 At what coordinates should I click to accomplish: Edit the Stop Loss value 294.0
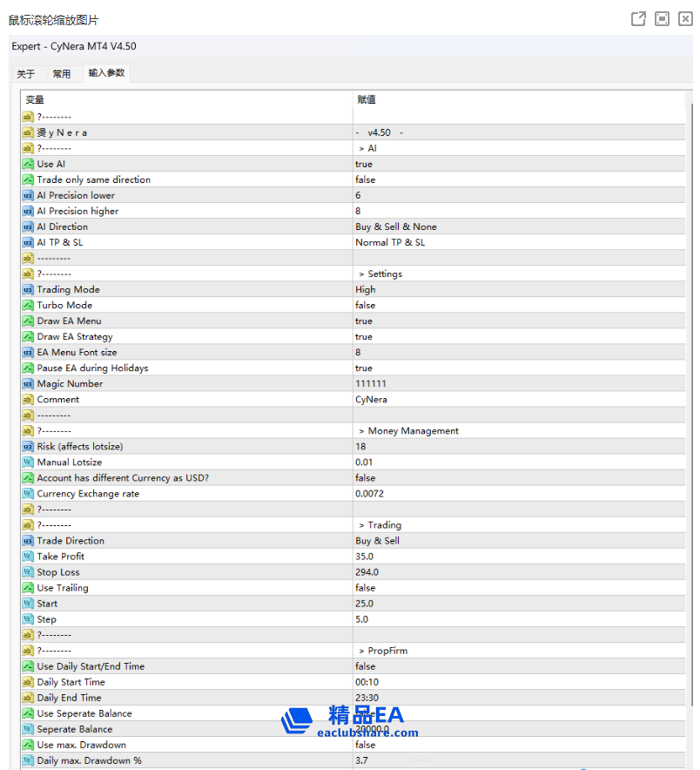367,572
